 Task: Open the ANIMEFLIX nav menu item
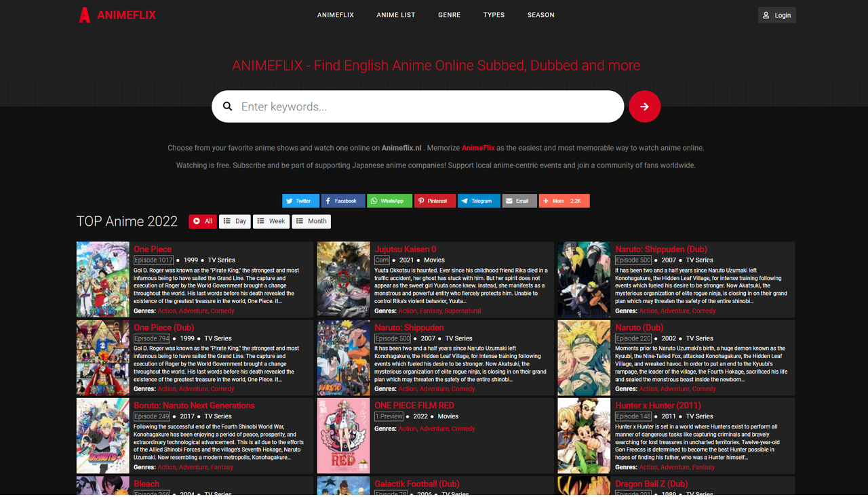click(x=336, y=15)
